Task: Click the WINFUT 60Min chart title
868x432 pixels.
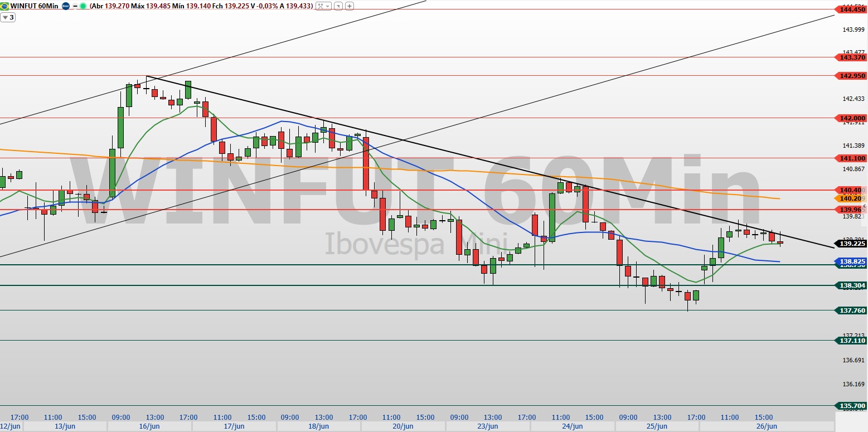Action: pyautogui.click(x=35, y=6)
